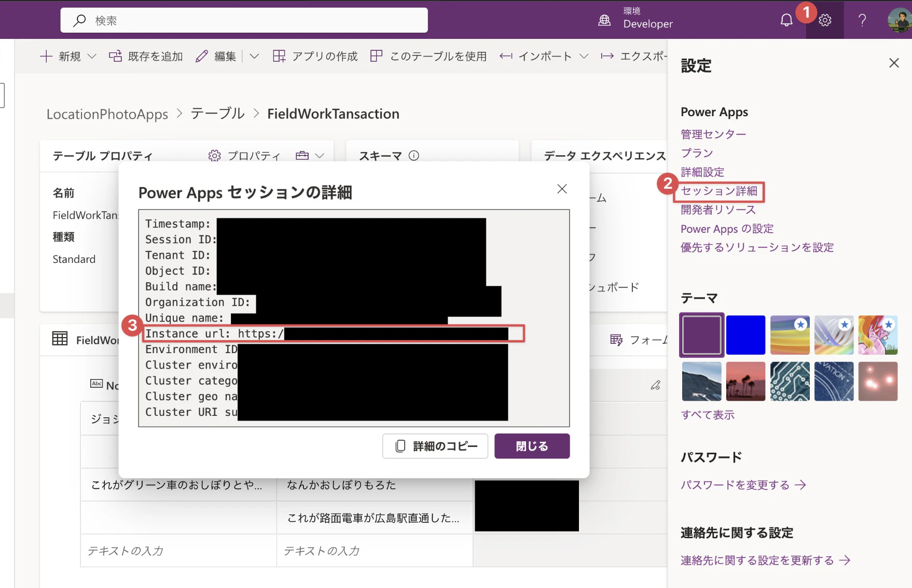
Task: Close the session details dialog
Action: [562, 189]
